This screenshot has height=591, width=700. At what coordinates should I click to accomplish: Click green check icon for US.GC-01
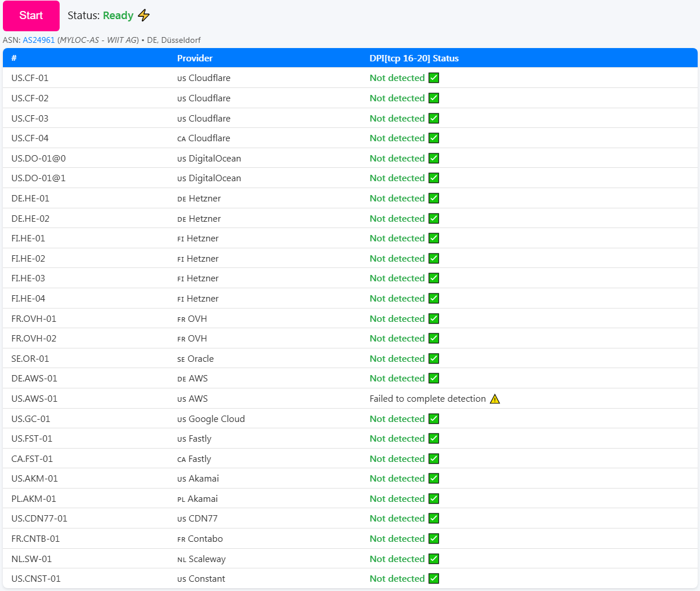(434, 419)
